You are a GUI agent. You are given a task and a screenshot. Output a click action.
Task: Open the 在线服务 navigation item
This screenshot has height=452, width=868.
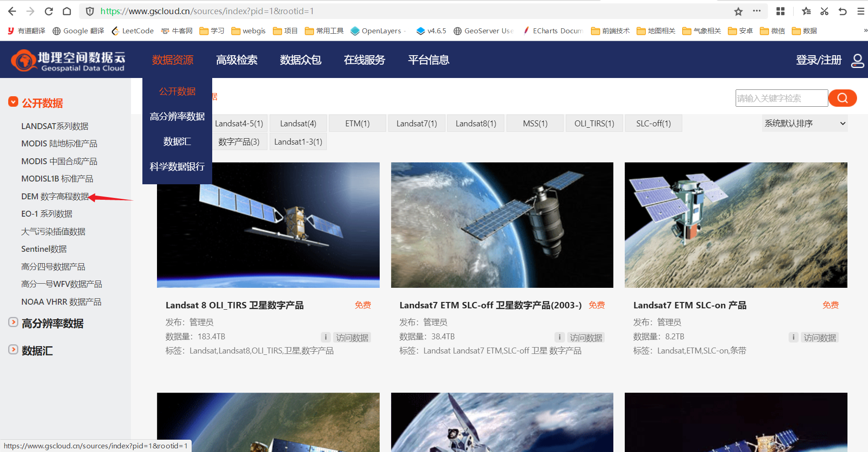[x=364, y=60]
